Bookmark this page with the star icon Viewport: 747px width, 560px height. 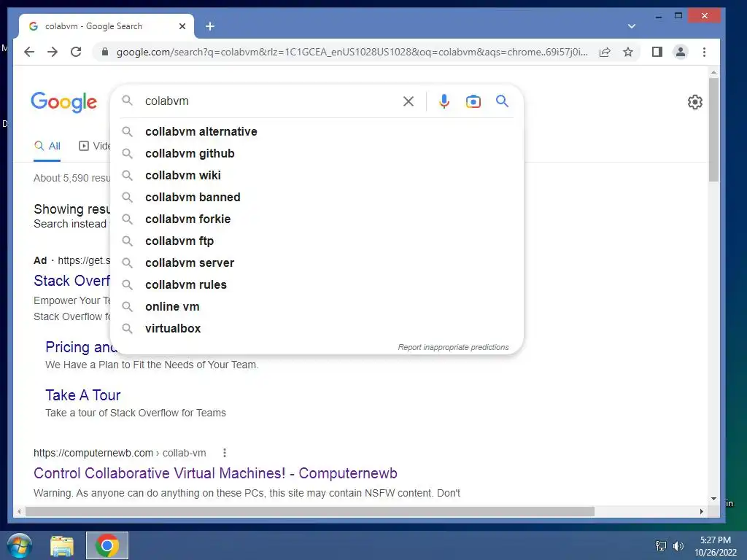(x=628, y=52)
